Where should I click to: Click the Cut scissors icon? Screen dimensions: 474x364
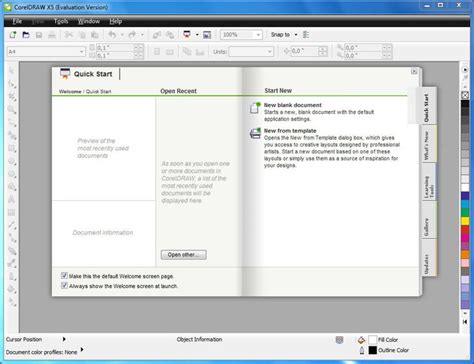point(69,35)
